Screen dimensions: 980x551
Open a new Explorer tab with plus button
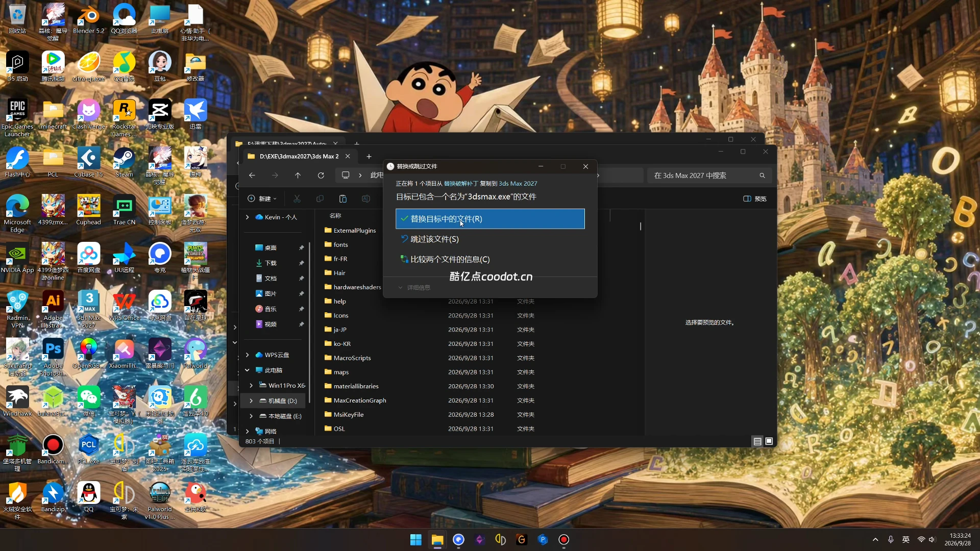(x=369, y=157)
